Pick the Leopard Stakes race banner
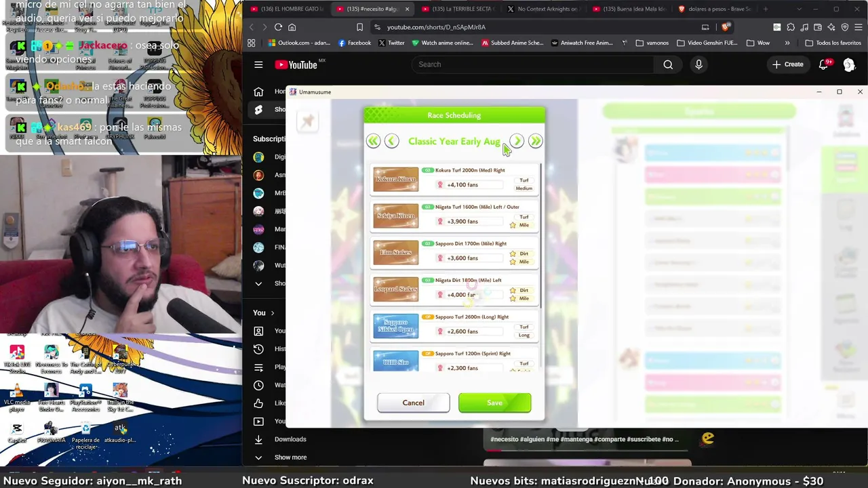 (396, 289)
